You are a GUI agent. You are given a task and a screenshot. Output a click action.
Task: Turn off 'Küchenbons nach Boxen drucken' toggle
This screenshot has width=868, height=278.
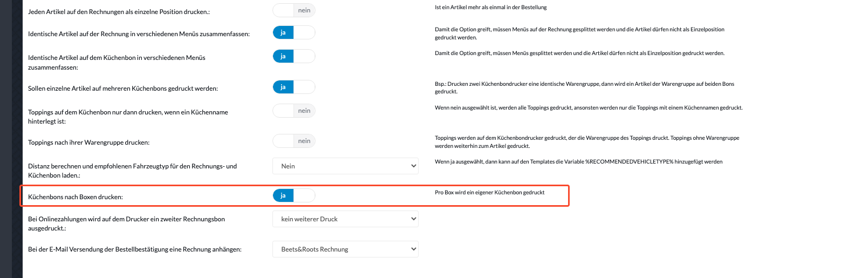[x=294, y=196]
